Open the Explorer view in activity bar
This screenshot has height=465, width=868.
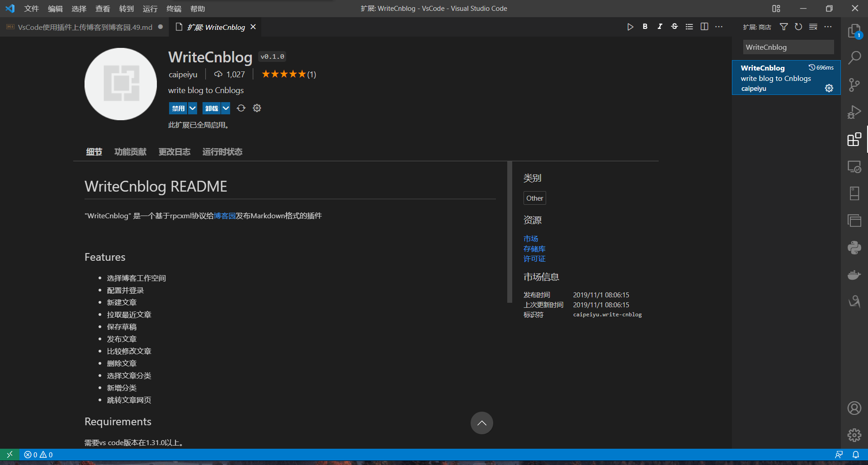pos(854,31)
